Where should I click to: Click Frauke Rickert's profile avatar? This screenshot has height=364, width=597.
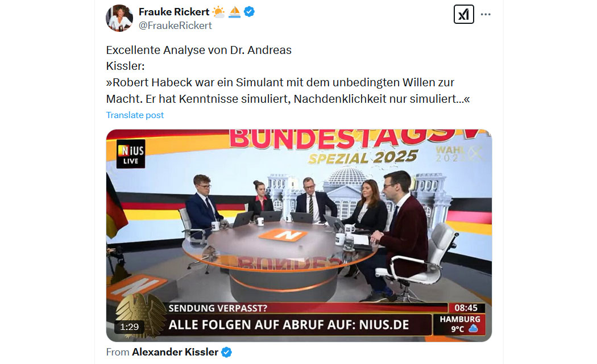coord(119,18)
